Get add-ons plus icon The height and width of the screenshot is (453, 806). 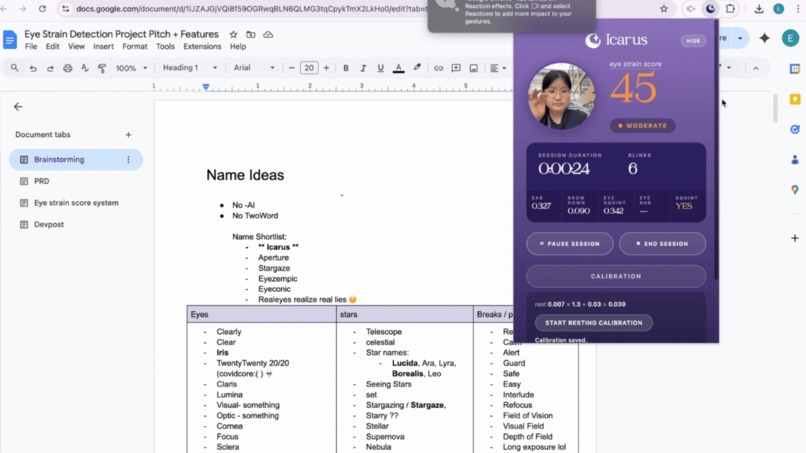click(x=795, y=238)
